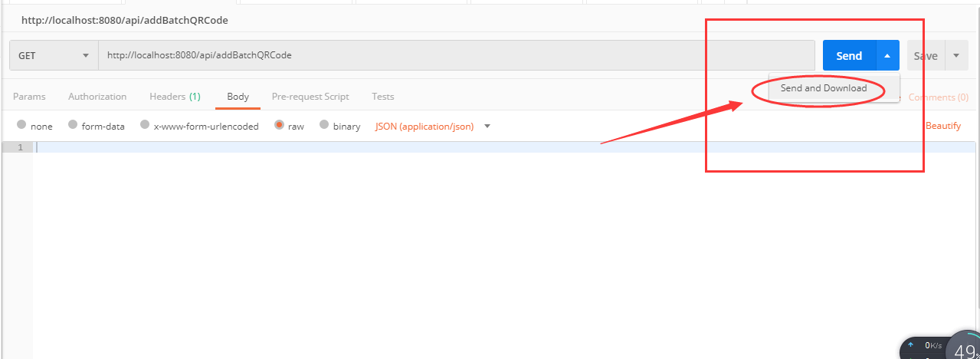Select the raw body radio option
The image size is (980, 359).
279,125
